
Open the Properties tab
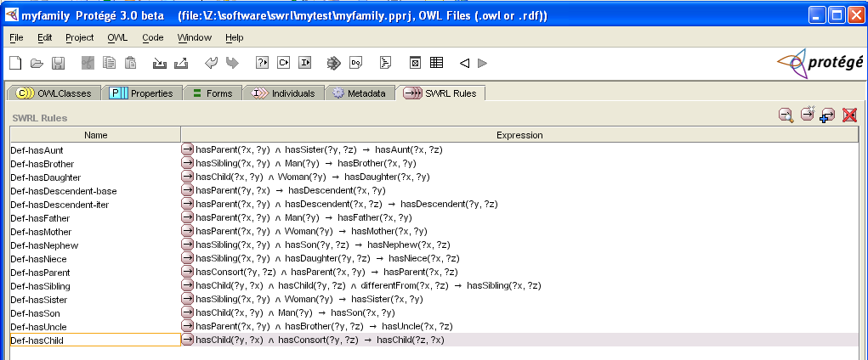(x=142, y=93)
